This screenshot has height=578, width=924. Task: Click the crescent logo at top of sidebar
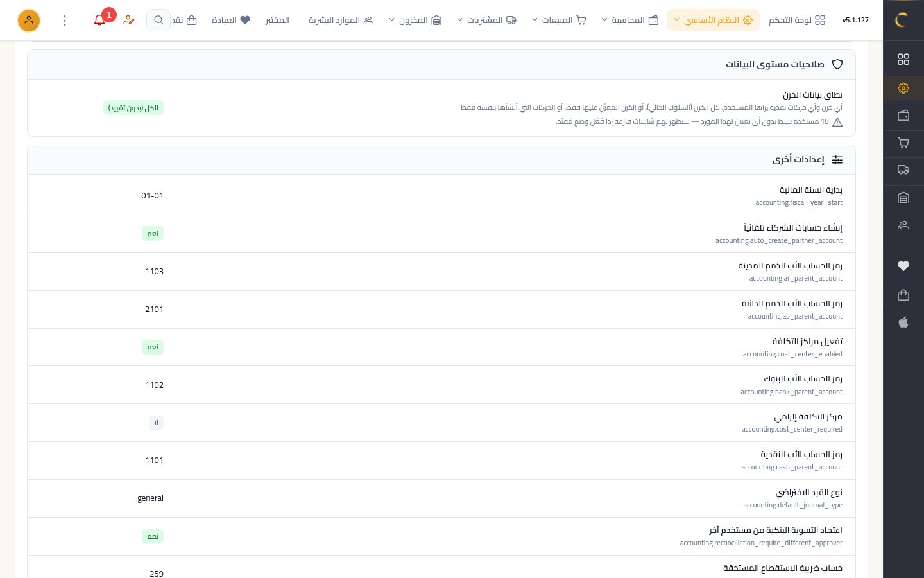[x=902, y=20]
